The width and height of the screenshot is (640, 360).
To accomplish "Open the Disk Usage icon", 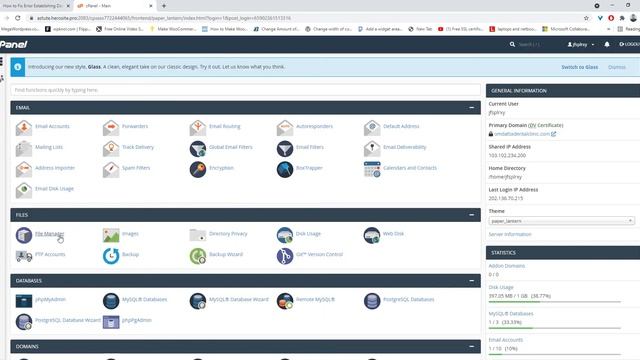I will click(284, 235).
